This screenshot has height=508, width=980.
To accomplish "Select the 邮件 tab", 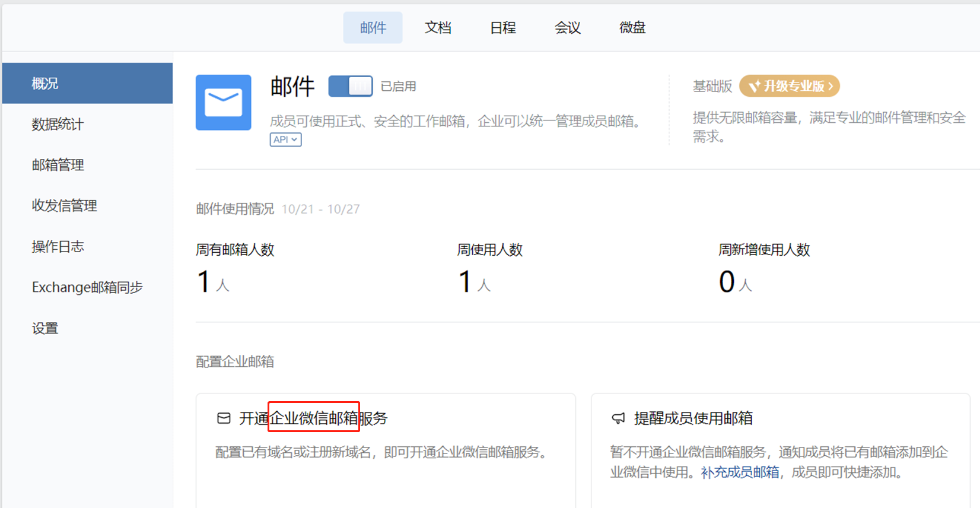I will tap(373, 28).
